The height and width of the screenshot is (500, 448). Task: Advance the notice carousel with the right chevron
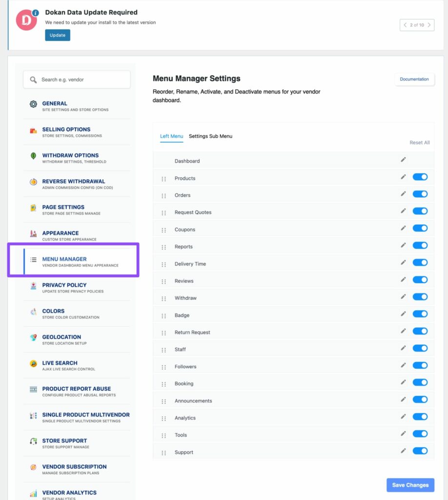430,25
